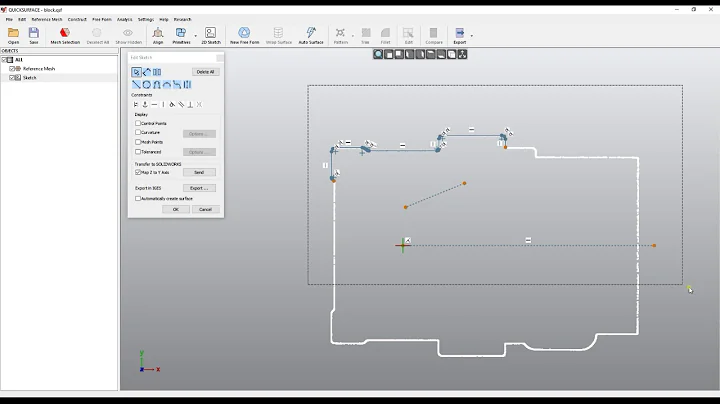Apply the perpendicular constraint

190,105
